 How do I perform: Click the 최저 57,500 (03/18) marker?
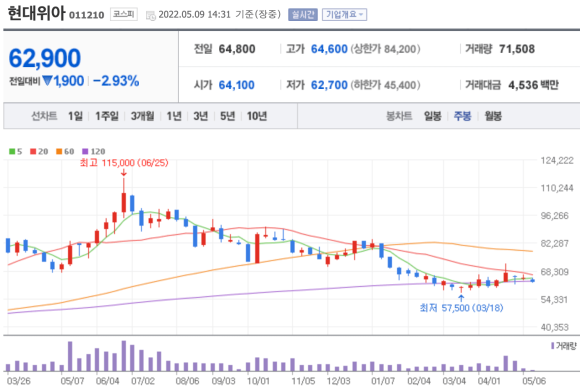tap(461, 308)
